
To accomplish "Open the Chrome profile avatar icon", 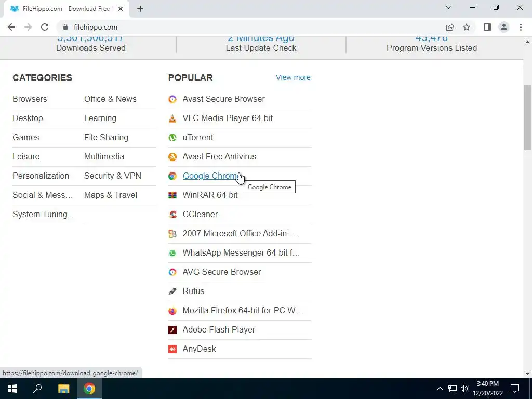I will tap(504, 27).
